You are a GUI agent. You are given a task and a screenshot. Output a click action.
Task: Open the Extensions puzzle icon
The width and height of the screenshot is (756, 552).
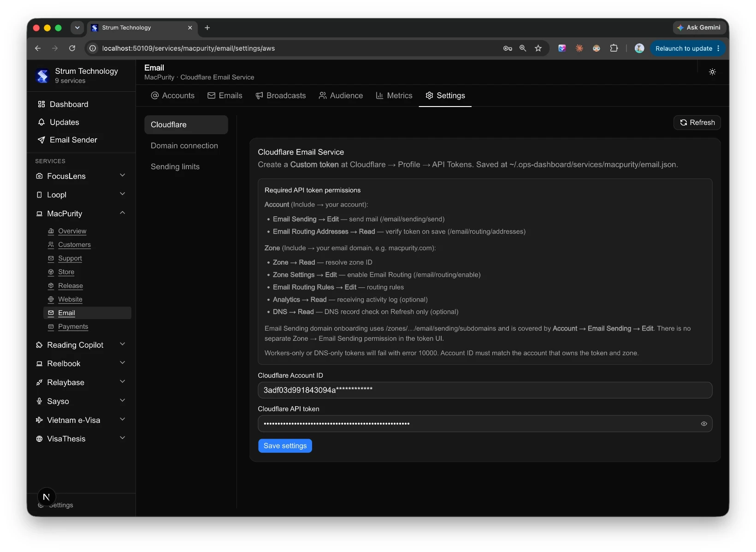tap(614, 48)
